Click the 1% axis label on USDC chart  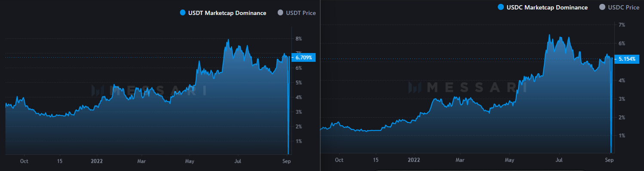pyautogui.click(x=622, y=136)
